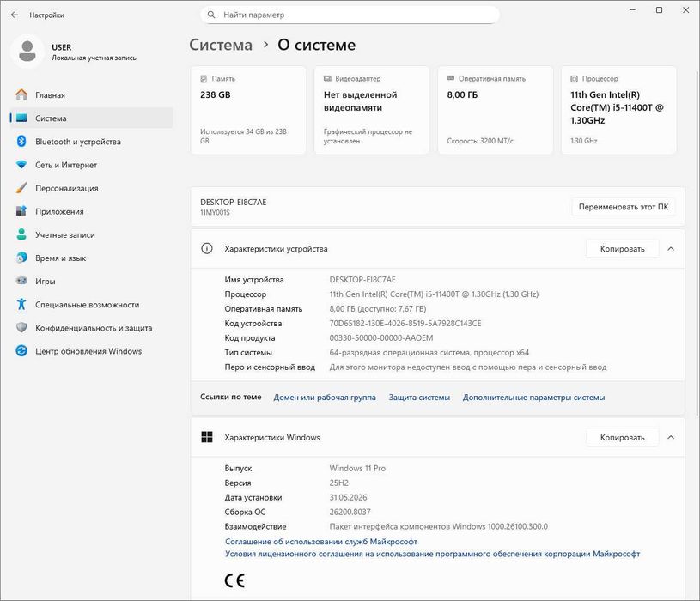Click the 64-разрядная операционная система value

click(429, 353)
